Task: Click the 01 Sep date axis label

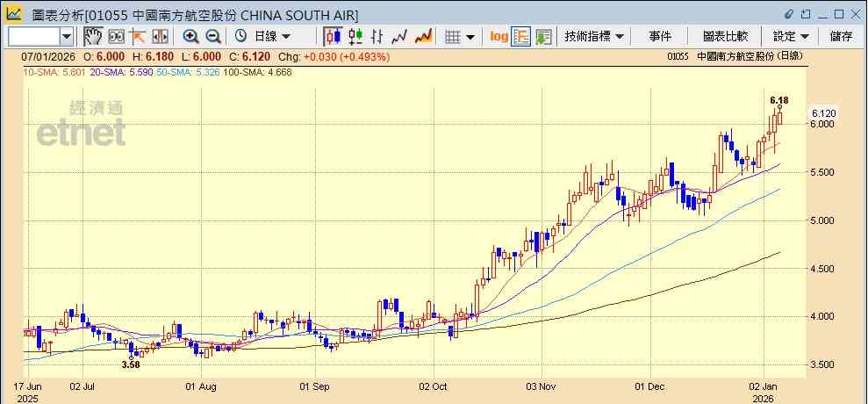Action: (x=315, y=386)
